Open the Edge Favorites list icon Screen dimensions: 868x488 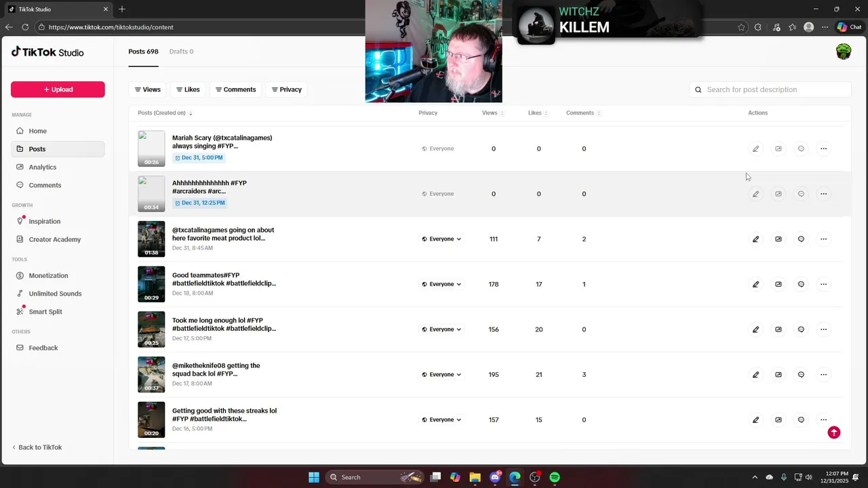pyautogui.click(x=792, y=27)
